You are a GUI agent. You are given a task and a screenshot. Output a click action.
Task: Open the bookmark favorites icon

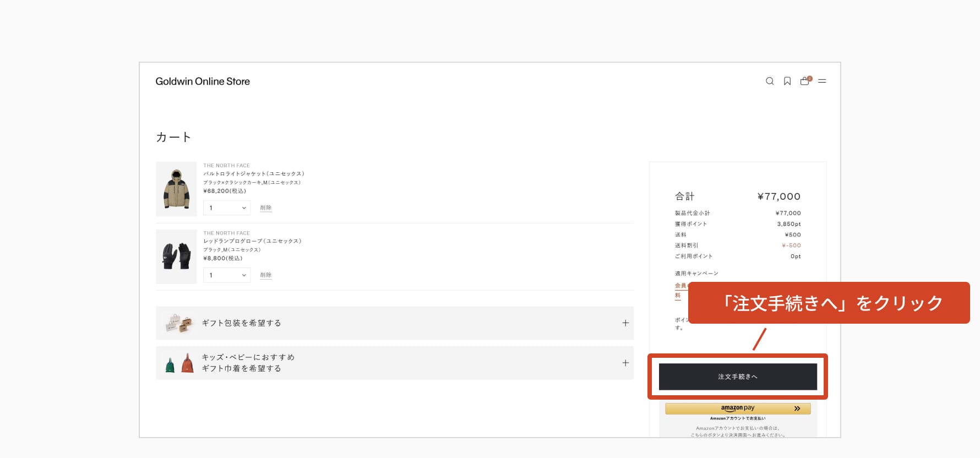click(x=787, y=81)
